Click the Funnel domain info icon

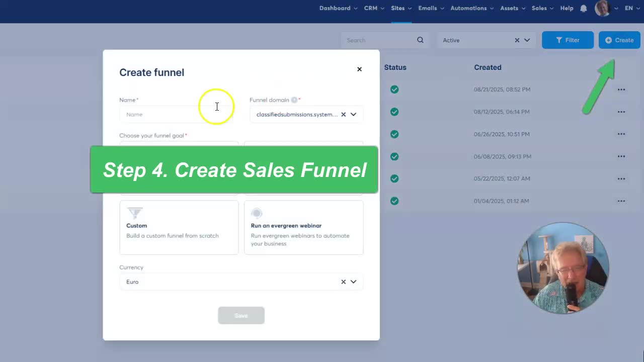pyautogui.click(x=294, y=100)
